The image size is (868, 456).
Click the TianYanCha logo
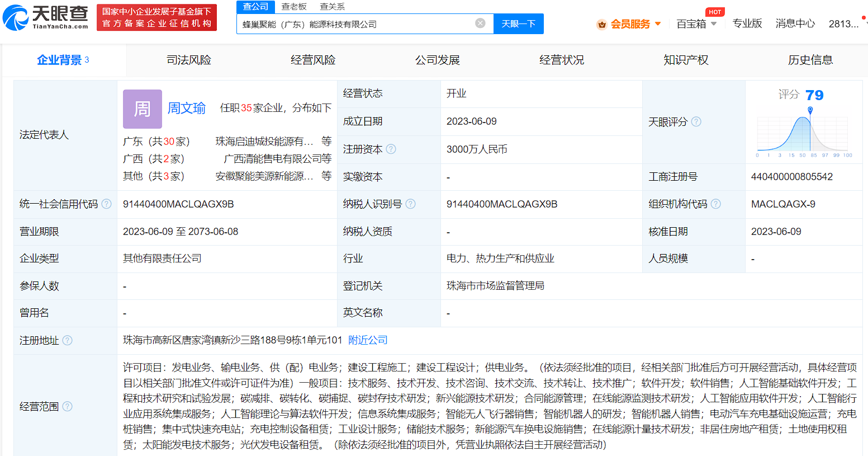[x=46, y=17]
